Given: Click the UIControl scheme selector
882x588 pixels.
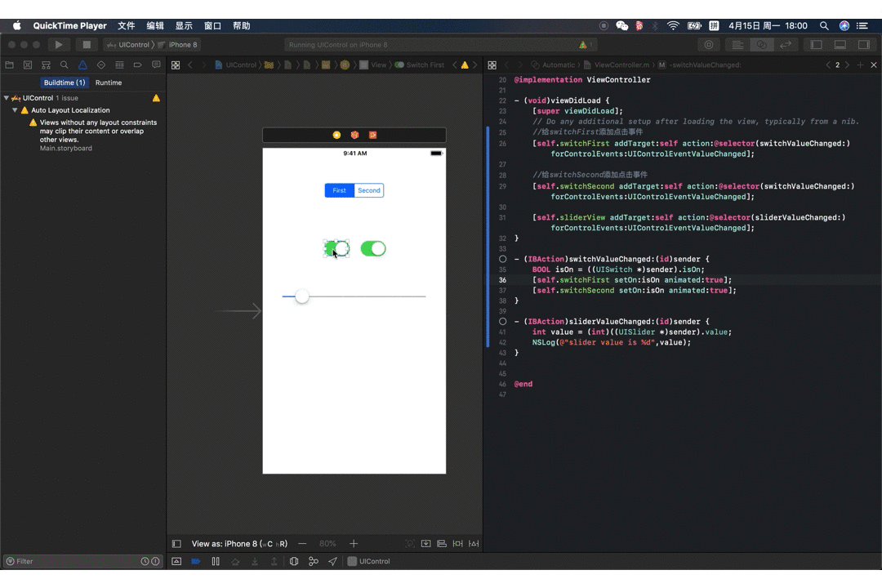Looking at the screenshot, I should (x=128, y=44).
